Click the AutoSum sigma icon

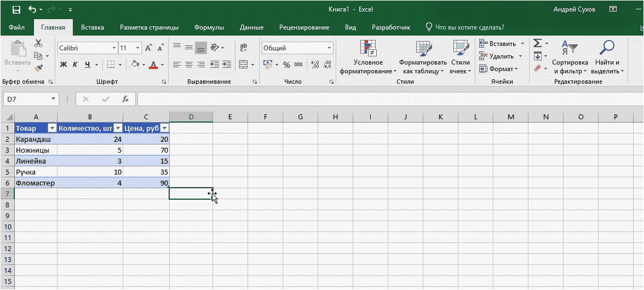[x=537, y=43]
